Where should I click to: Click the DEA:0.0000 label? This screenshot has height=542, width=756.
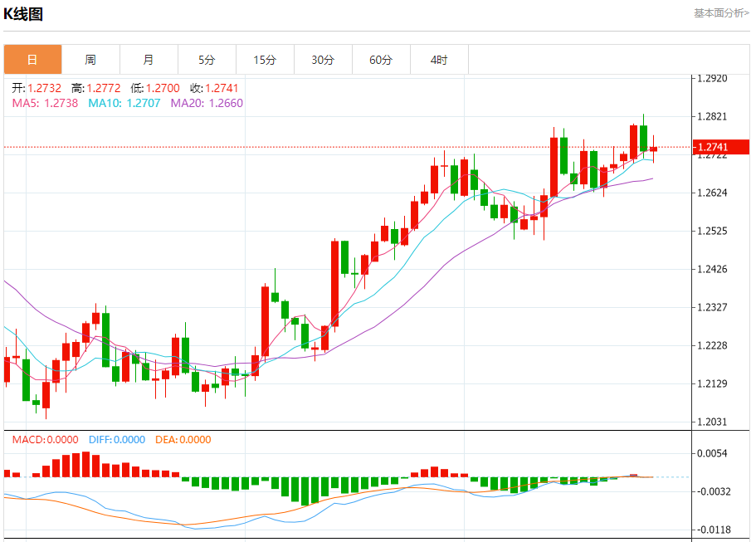pyautogui.click(x=183, y=440)
